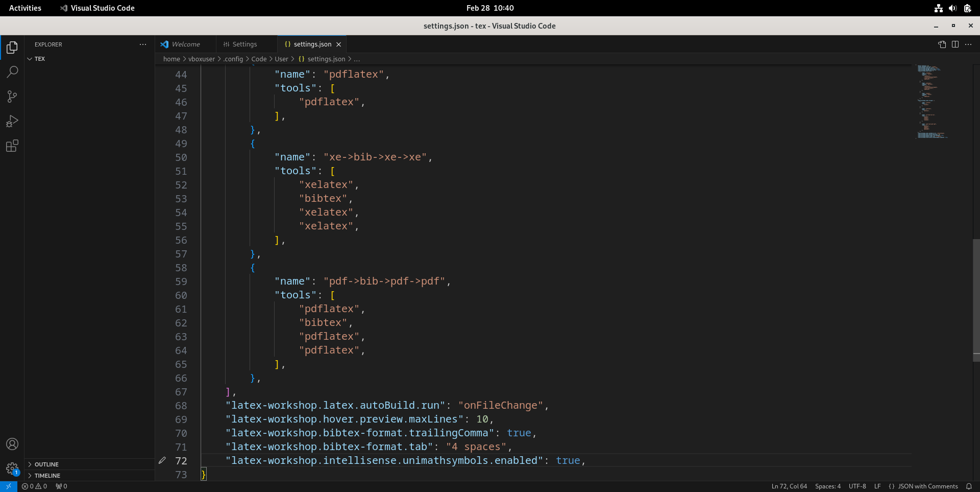Open system volume tray icon
This screenshot has width=980, height=492.
[952, 8]
